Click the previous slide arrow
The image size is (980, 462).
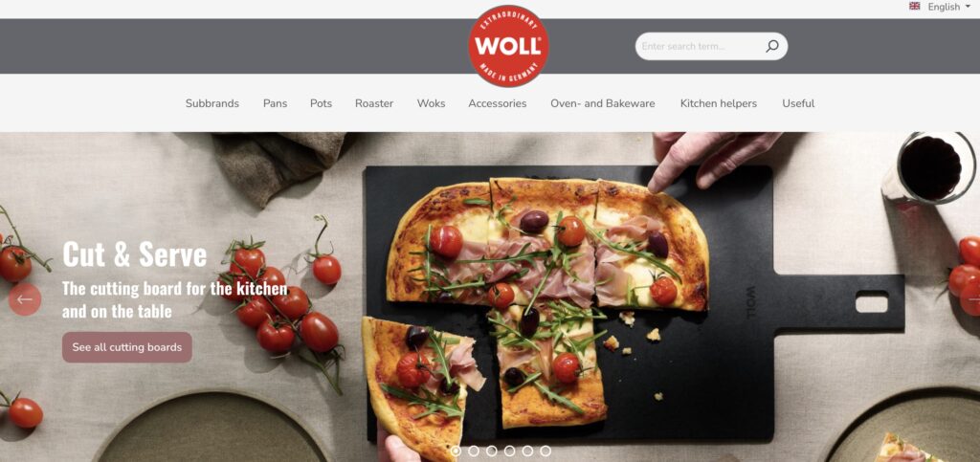tap(25, 299)
